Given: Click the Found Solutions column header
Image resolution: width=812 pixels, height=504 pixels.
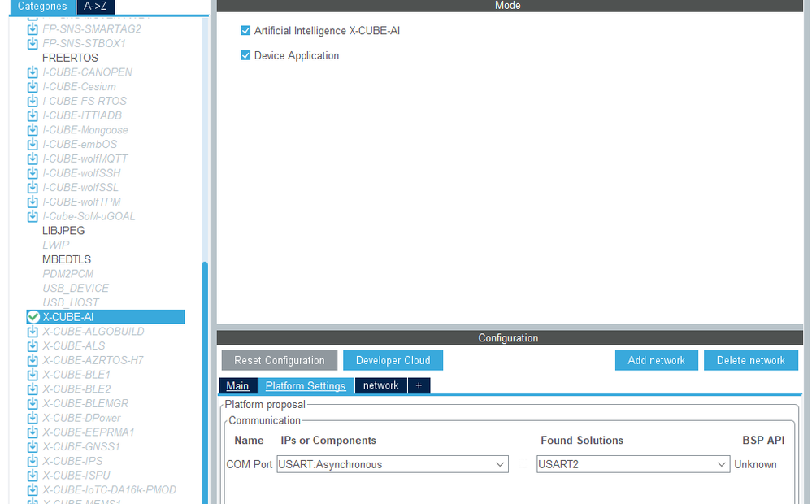Looking at the screenshot, I should tap(582, 441).
